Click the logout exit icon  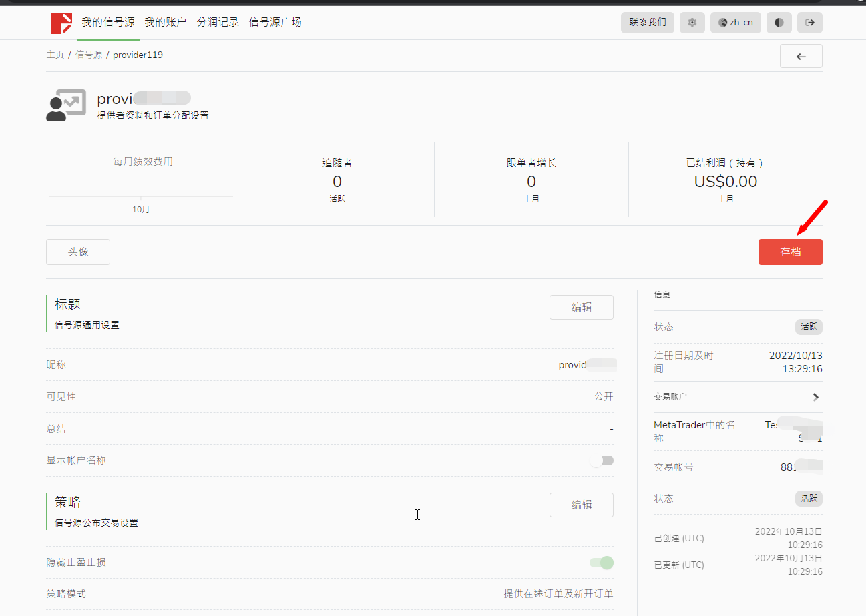[809, 23]
